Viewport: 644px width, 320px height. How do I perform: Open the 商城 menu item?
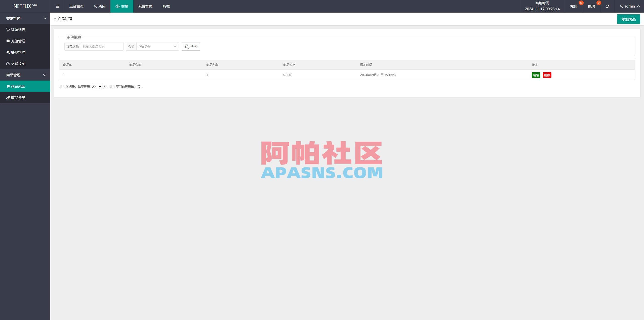tap(165, 6)
